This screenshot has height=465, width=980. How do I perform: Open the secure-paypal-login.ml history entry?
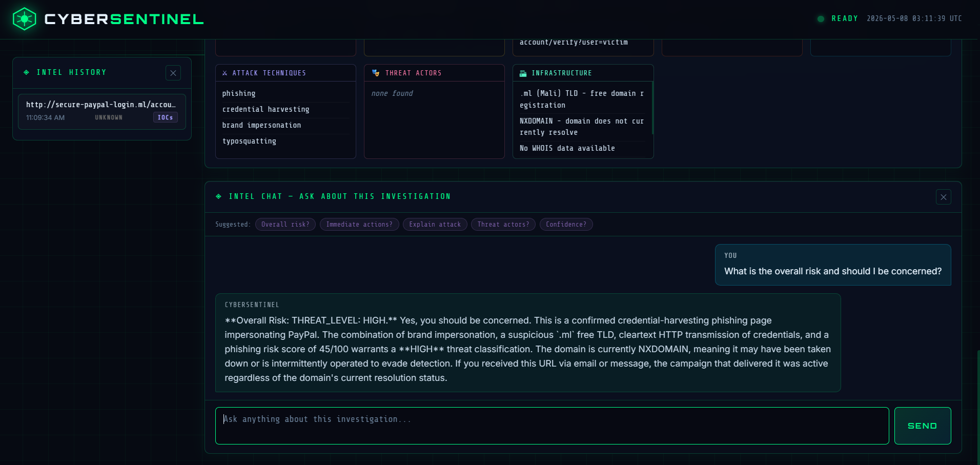[x=102, y=111]
